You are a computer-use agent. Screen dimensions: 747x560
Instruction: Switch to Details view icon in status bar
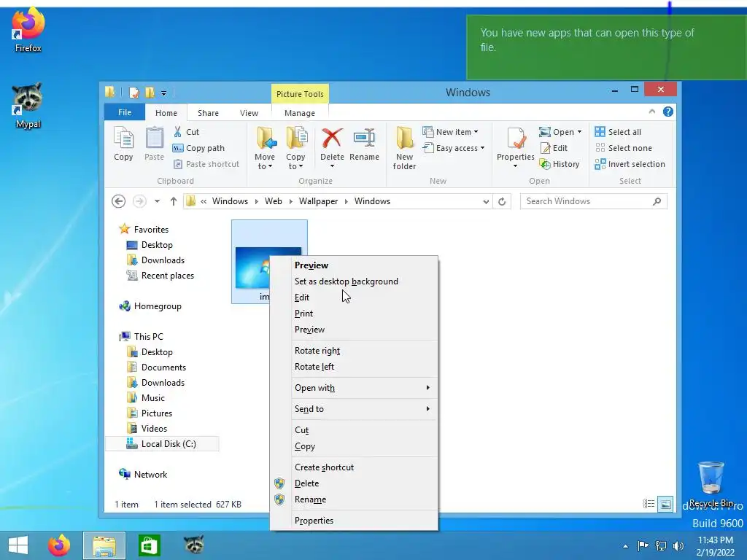click(649, 504)
